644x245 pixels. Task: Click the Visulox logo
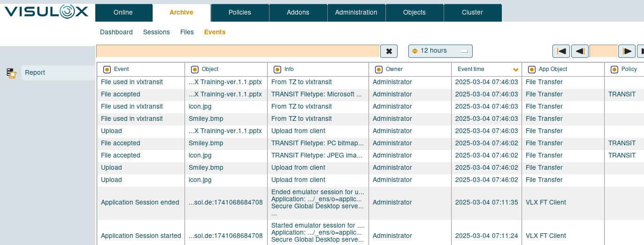coord(47,12)
